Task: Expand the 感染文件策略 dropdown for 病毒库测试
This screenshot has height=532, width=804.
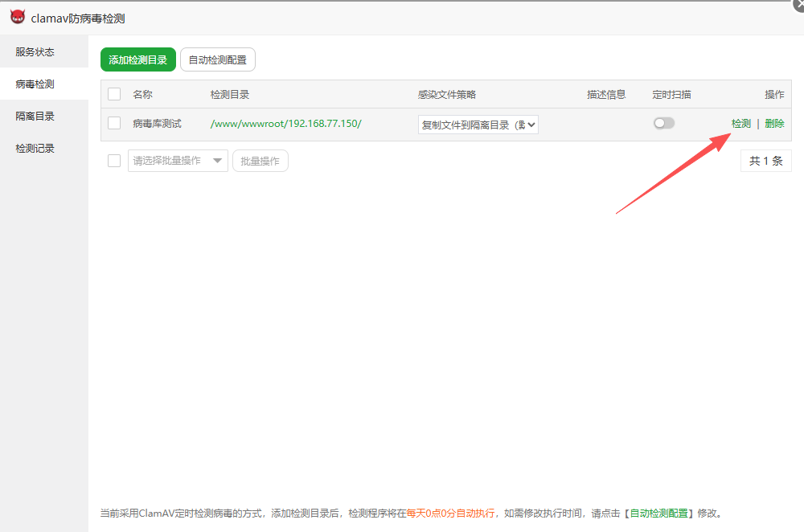Action: tap(478, 125)
